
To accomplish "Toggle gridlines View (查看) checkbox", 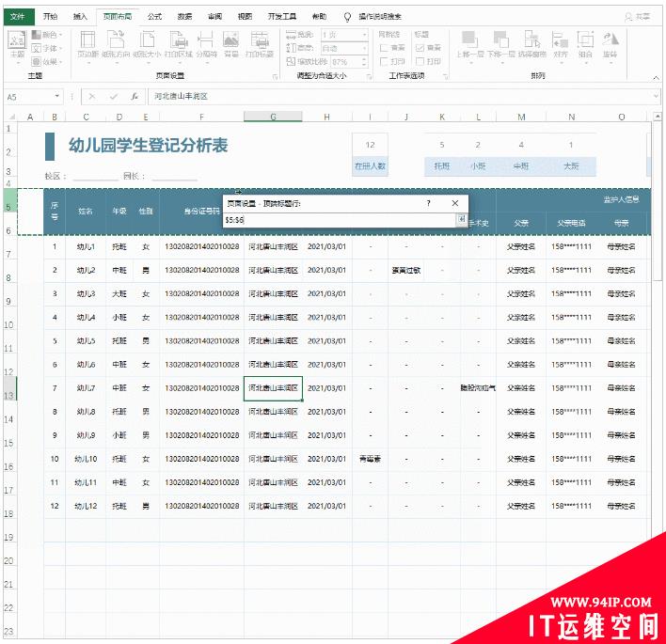I will [383, 47].
